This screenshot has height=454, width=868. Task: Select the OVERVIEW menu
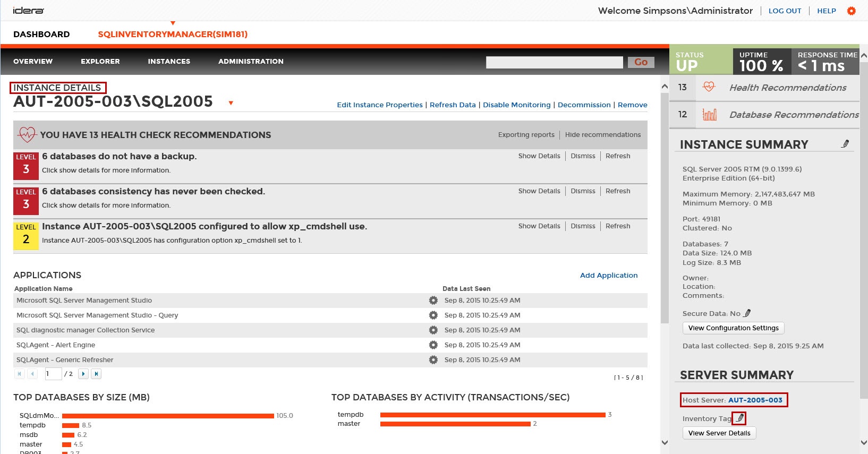(33, 62)
